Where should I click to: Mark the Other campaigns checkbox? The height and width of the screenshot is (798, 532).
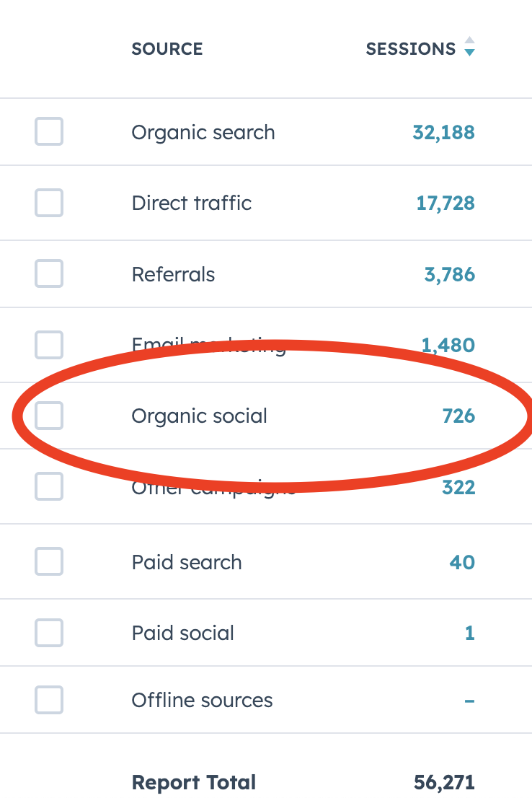tap(49, 488)
